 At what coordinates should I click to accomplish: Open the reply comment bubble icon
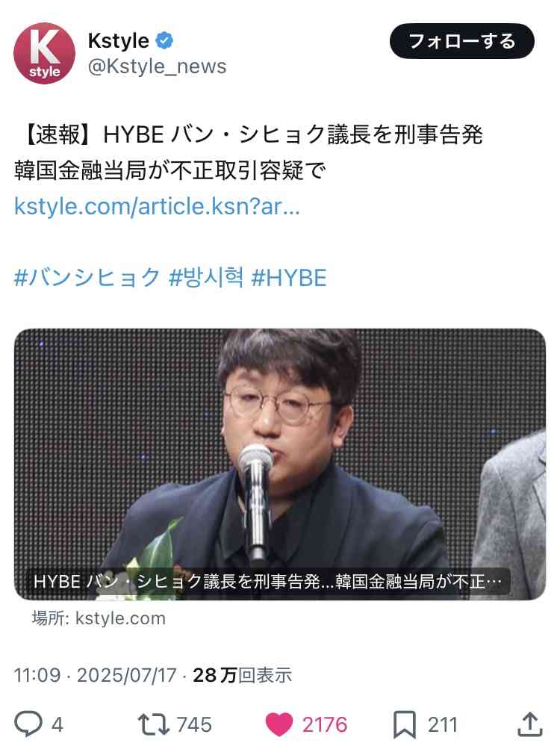(x=28, y=724)
